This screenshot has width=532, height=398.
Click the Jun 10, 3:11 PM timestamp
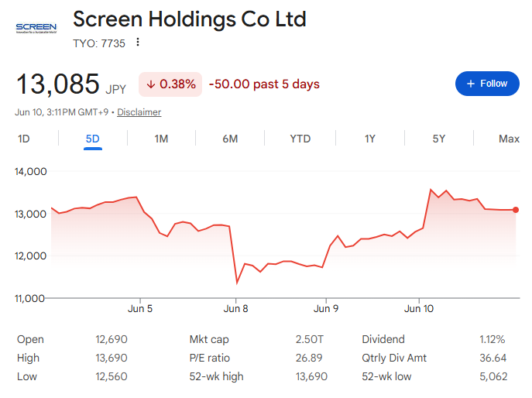click(61, 112)
